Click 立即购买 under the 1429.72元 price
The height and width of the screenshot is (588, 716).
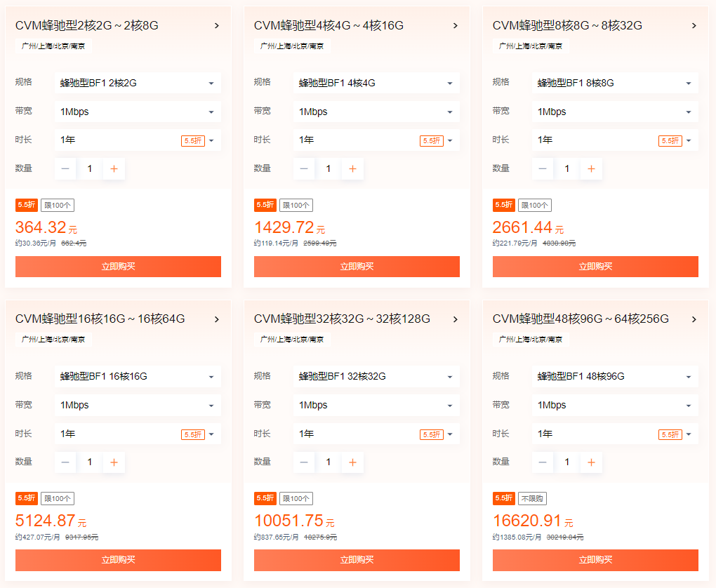pyautogui.click(x=357, y=267)
